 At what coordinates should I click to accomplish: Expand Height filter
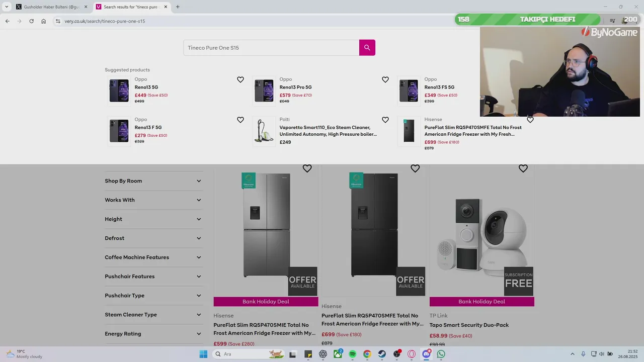coord(153,219)
